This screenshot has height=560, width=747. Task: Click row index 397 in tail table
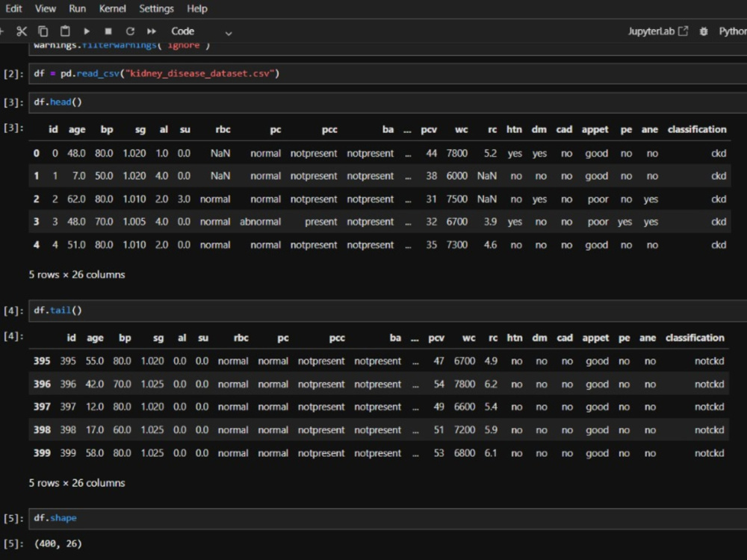click(41, 407)
